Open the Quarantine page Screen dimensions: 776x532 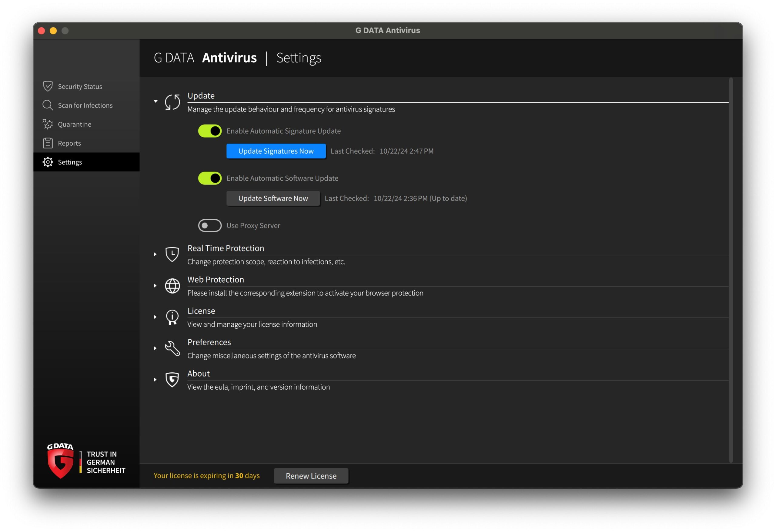pos(86,124)
